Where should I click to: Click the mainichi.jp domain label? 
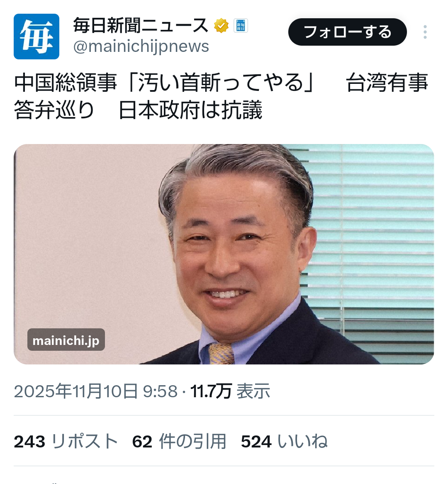coord(66,340)
